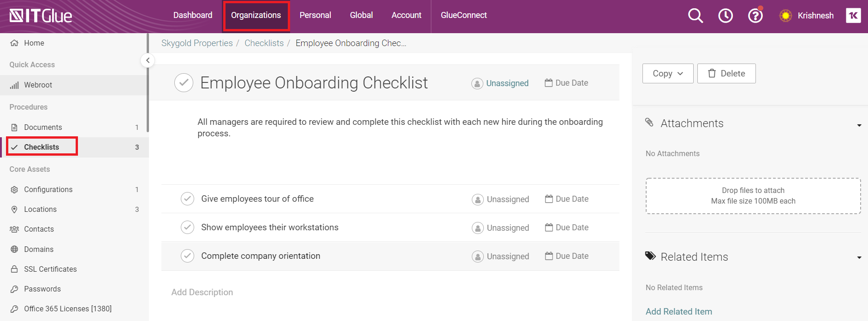Open user menu Krishnesh

click(x=815, y=16)
